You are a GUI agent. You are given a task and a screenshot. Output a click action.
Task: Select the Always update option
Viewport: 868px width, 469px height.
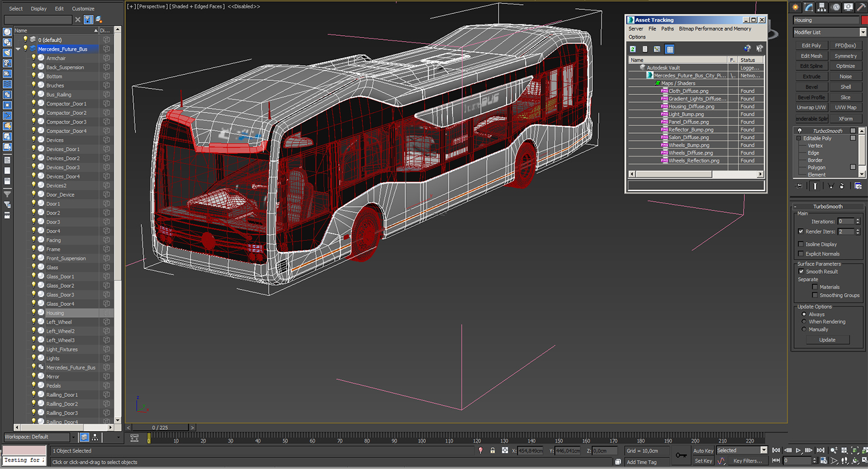coord(804,314)
